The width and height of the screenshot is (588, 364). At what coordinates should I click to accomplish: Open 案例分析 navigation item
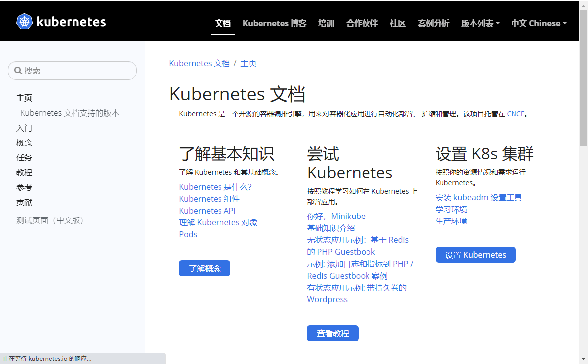coord(434,24)
